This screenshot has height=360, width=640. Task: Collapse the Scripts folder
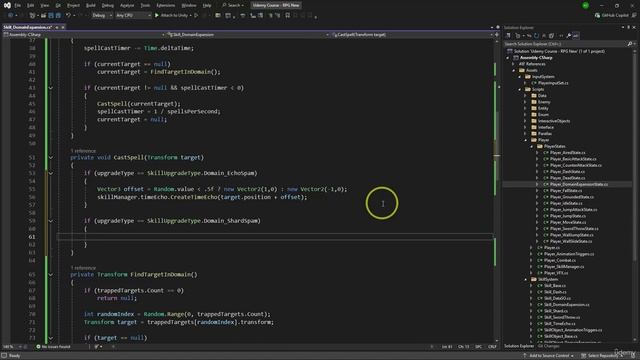coord(520,89)
